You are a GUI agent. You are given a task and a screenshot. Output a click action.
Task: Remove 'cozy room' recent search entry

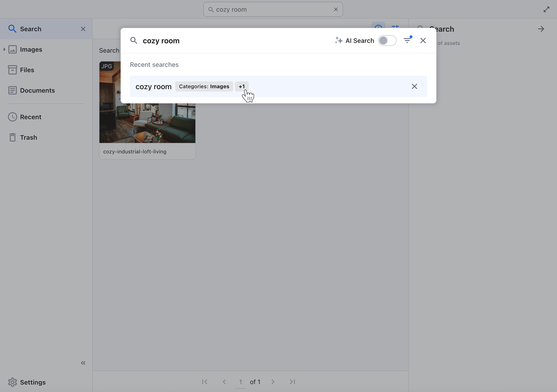(x=414, y=86)
